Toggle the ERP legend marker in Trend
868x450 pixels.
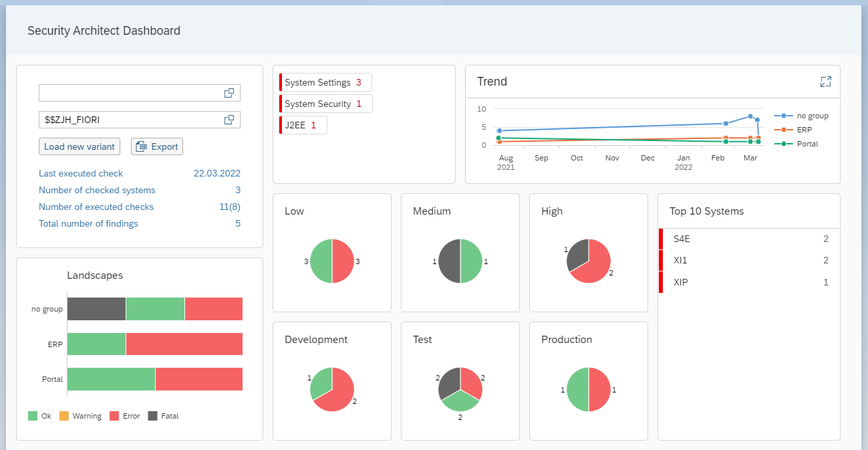[784, 130]
